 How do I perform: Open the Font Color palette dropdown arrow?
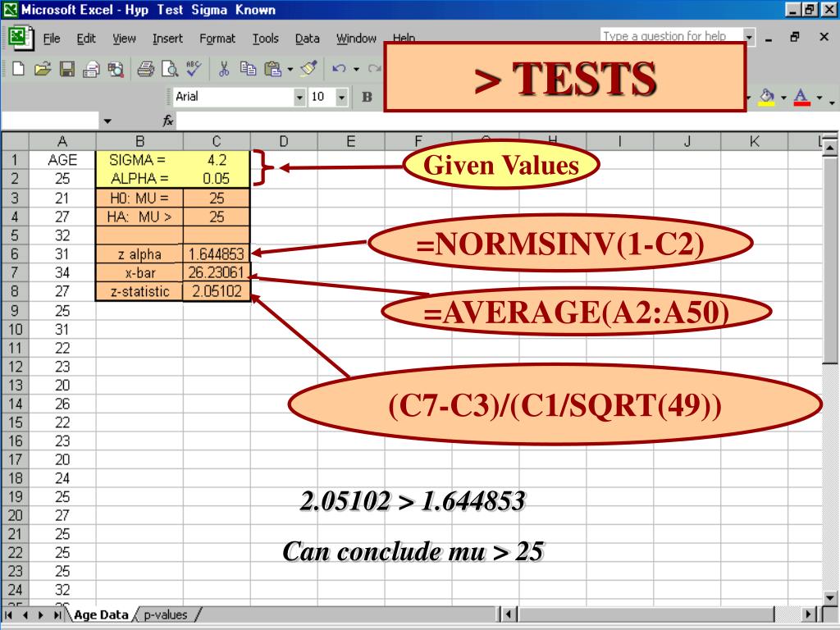819,98
